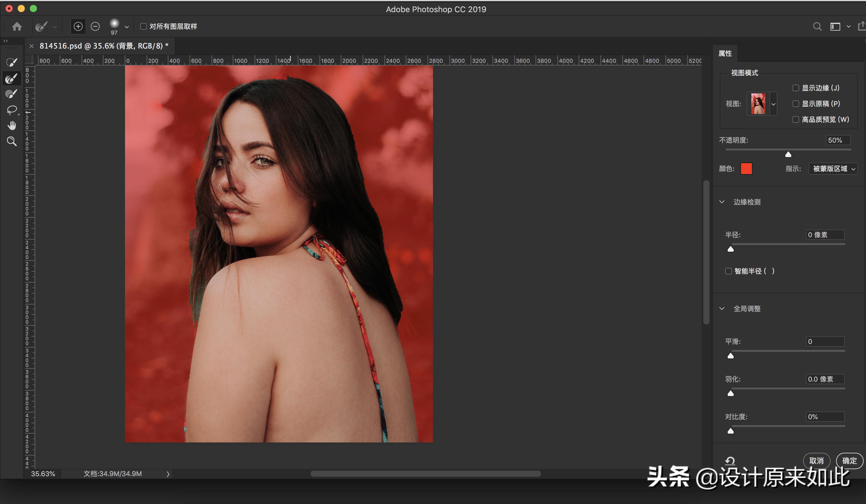The width and height of the screenshot is (866, 504).
Task: Select the 814516.psd document tab
Action: click(103, 46)
